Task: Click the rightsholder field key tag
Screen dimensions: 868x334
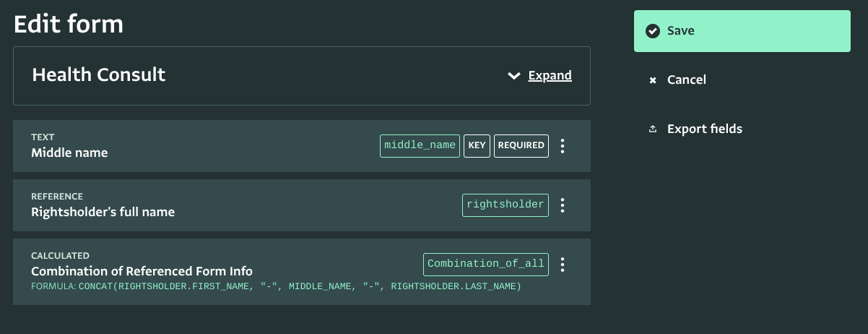Action: pyautogui.click(x=505, y=205)
